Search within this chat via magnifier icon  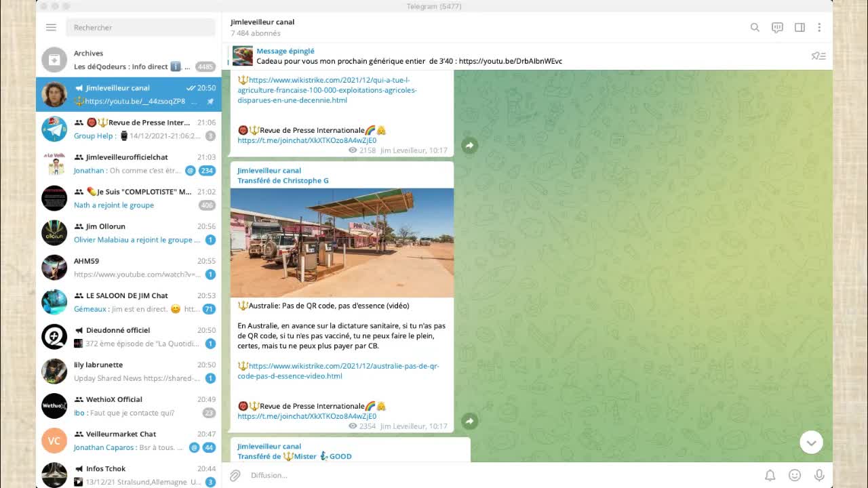755,27
